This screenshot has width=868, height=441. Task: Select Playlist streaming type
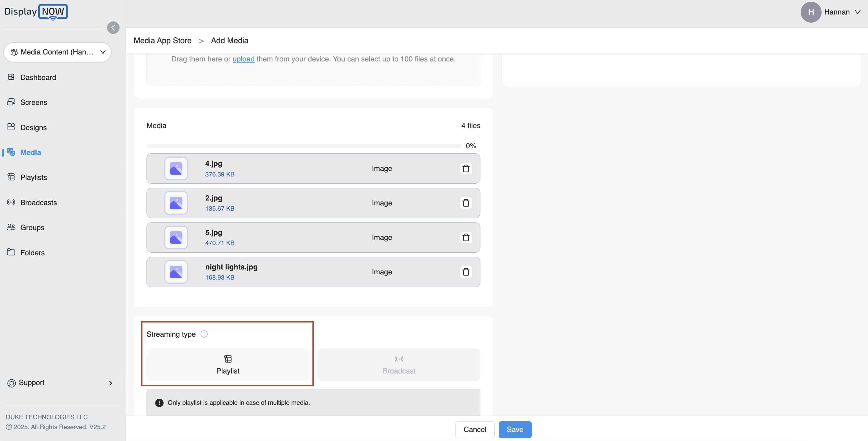pyautogui.click(x=228, y=365)
